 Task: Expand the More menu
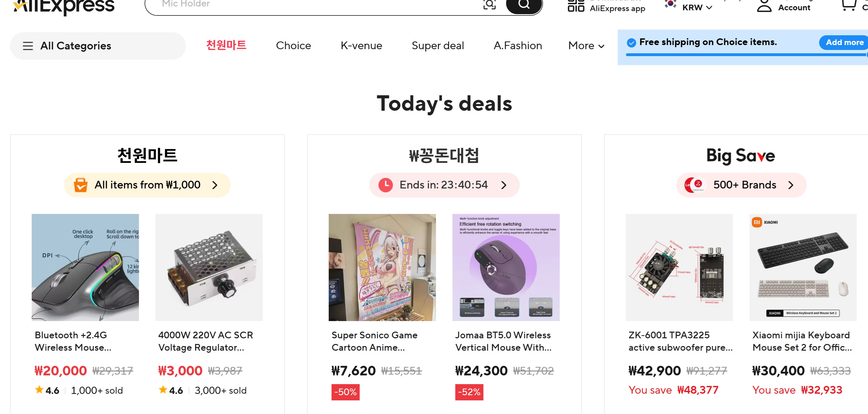586,45
